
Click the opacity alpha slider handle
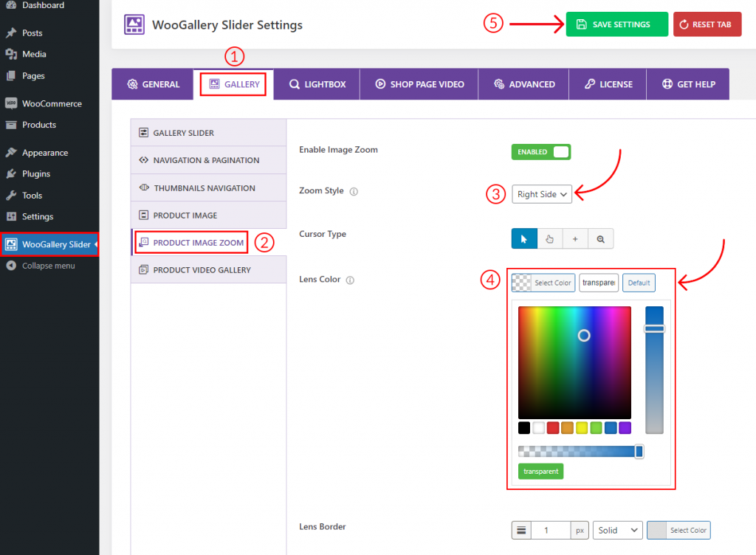pyautogui.click(x=639, y=452)
